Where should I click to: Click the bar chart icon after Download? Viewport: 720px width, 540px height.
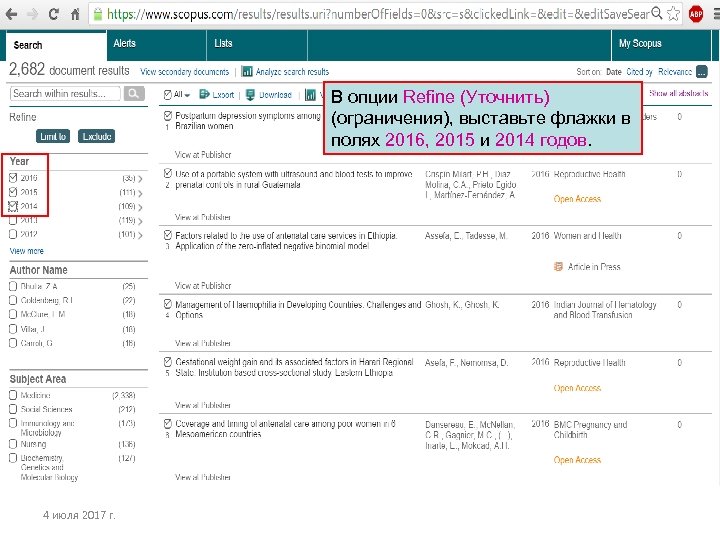point(310,95)
